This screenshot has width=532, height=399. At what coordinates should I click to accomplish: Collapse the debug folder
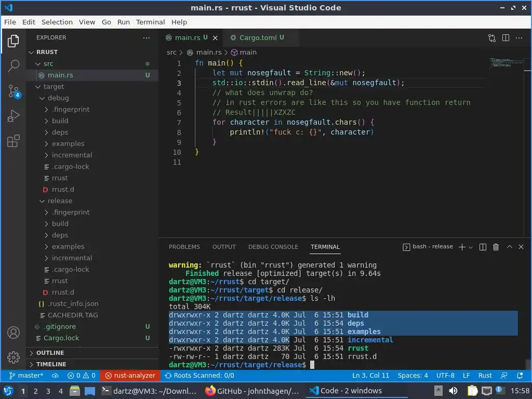click(92, 98)
